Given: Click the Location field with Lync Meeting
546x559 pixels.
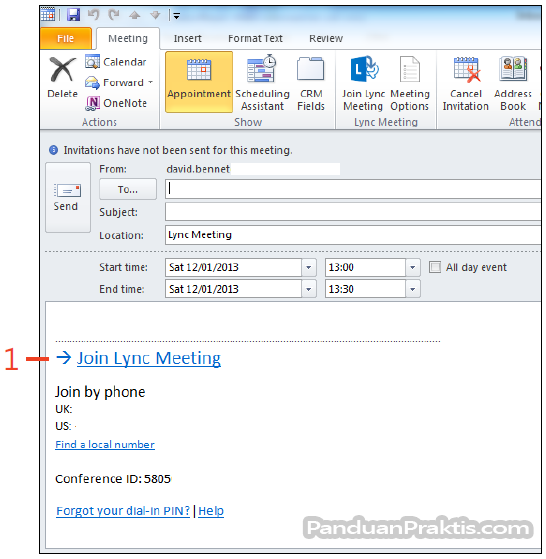Looking at the screenshot, I should click(x=353, y=235).
